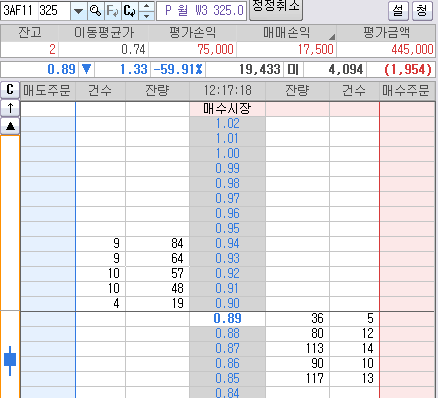438x398 pixels.
Task: Click the buy quantity 117 at 0.85
Action: click(315, 379)
